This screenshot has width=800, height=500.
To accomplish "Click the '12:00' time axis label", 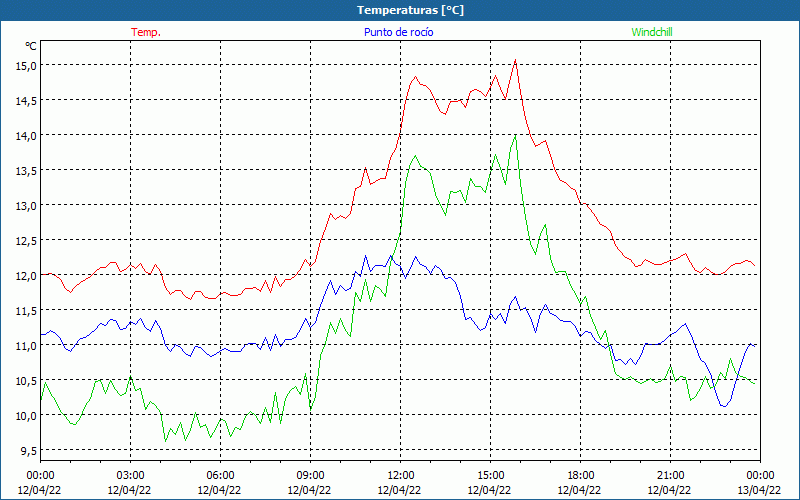I will [401, 476].
